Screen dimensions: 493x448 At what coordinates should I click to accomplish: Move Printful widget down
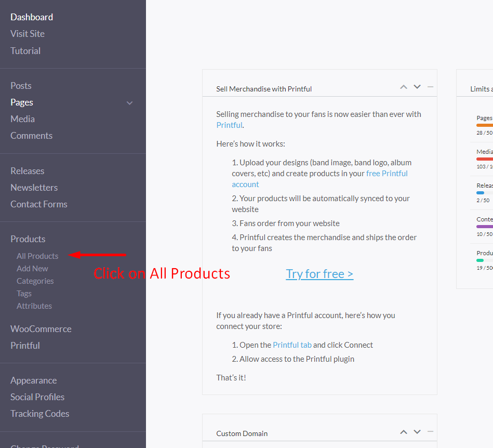pos(417,87)
